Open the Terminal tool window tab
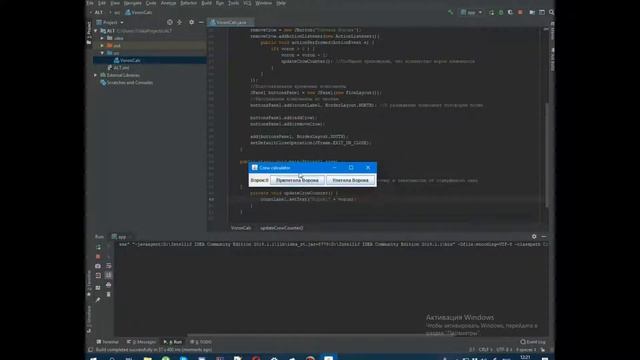 pyautogui.click(x=107, y=342)
